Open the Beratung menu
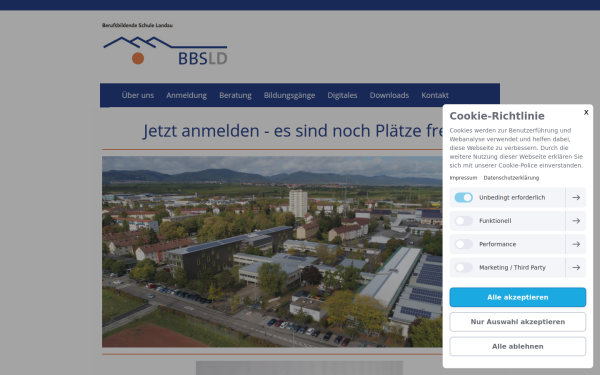The width and height of the screenshot is (600, 375). pos(235,95)
